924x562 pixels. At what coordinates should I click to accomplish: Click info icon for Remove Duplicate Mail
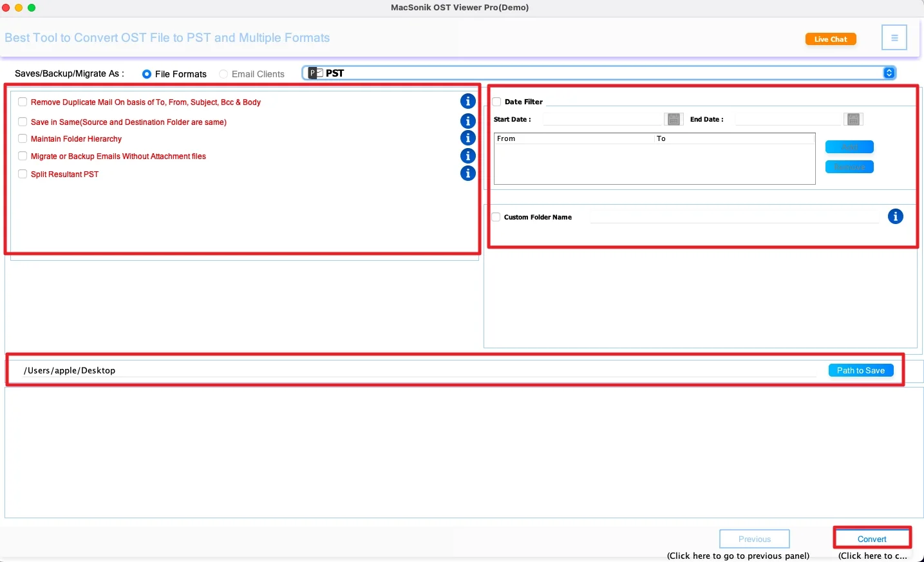coord(468,101)
